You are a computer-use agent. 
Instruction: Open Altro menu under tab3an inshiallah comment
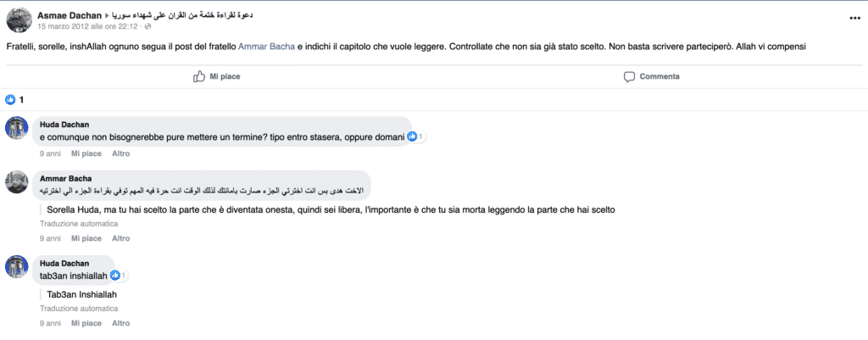120,323
